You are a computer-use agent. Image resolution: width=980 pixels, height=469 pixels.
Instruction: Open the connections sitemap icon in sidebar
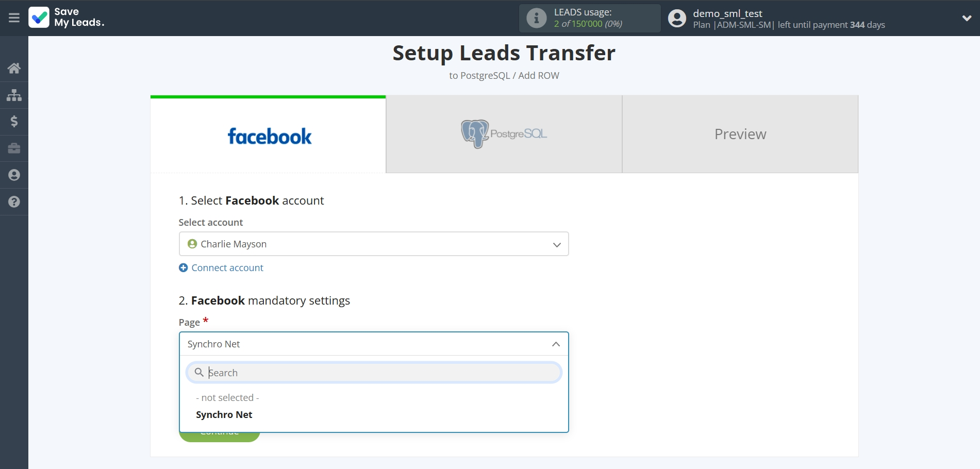[14, 95]
